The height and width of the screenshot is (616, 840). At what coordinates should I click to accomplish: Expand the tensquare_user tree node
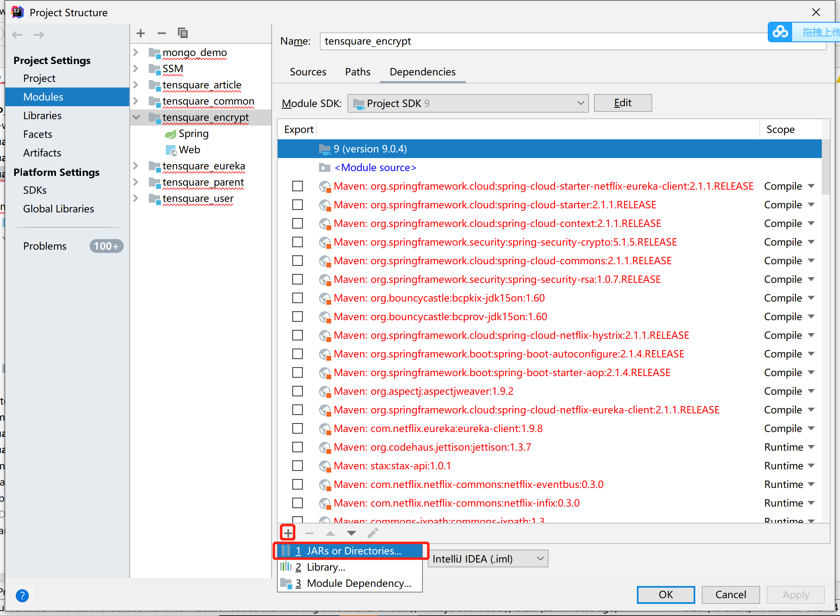pos(135,198)
